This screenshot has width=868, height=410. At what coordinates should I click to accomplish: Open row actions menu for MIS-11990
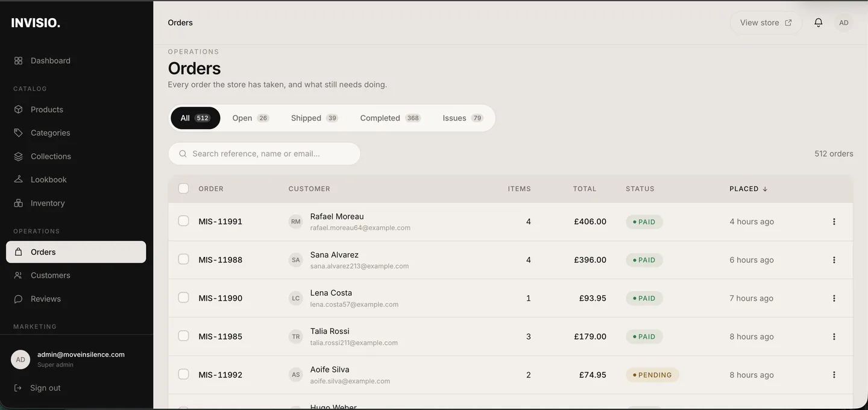(x=834, y=298)
